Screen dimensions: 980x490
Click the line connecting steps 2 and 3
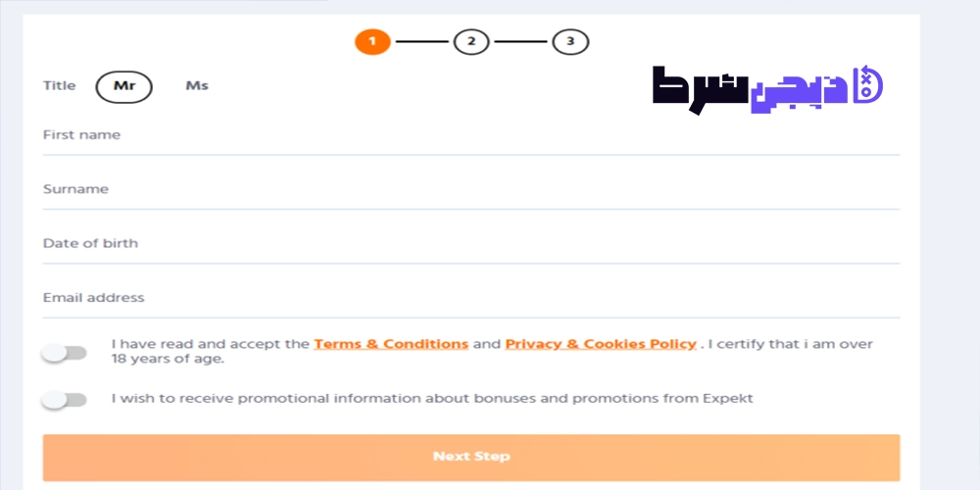pos(520,42)
